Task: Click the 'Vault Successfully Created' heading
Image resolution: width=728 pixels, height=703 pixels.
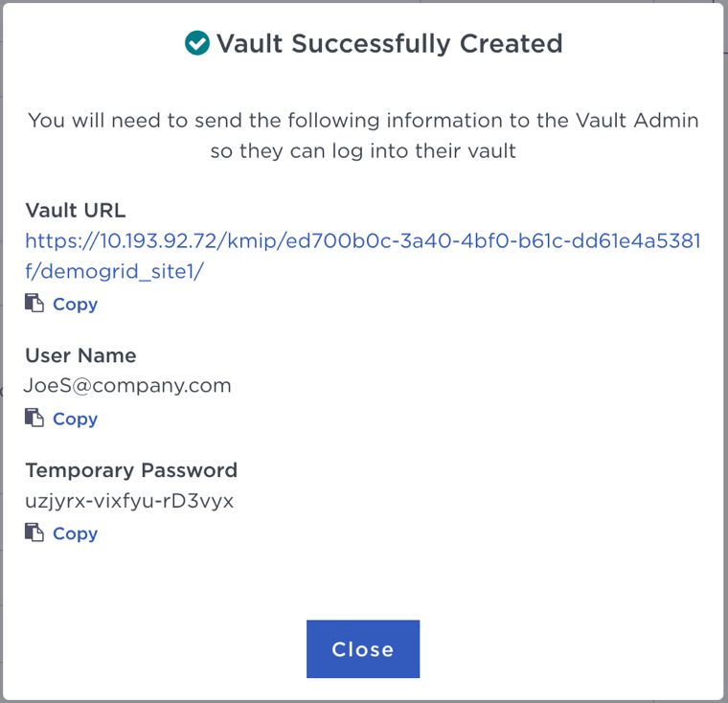Action: coord(389,44)
